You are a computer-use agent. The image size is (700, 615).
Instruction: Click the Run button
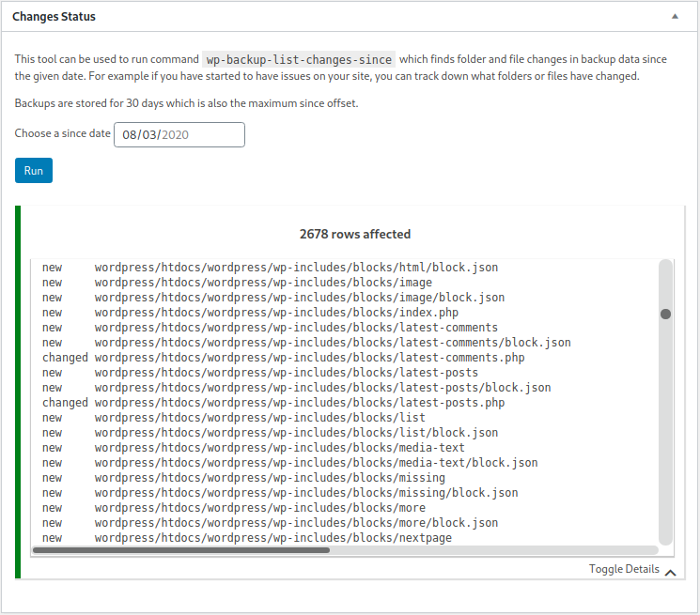(x=34, y=170)
